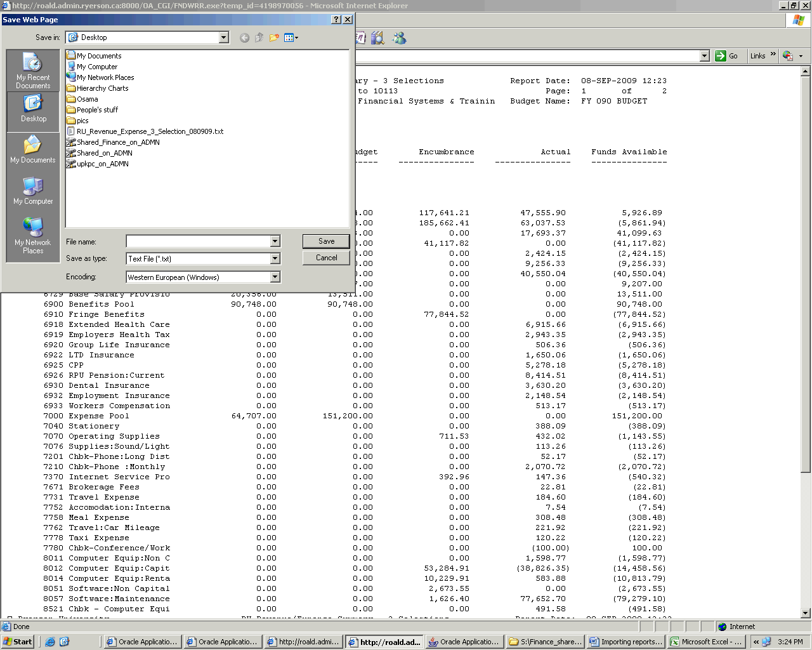Viewport: 812px width, 650px height.
Task: Expand the Save as type dropdown
Action: (275, 259)
